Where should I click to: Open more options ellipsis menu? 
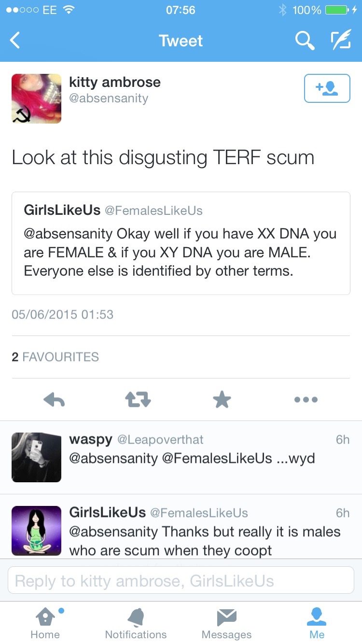coord(306,399)
